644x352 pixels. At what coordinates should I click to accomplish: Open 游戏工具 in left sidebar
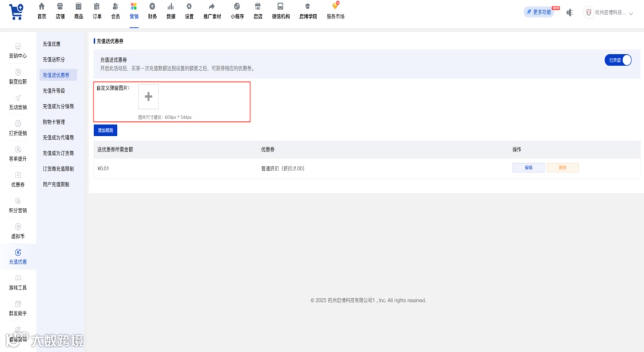(18, 283)
